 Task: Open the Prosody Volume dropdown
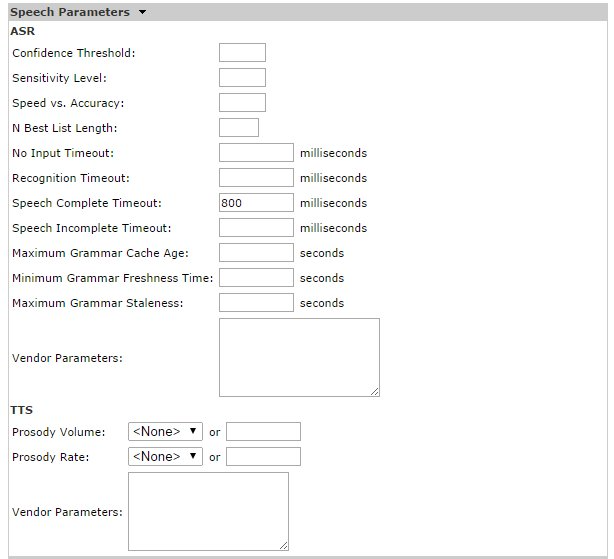pyautogui.click(x=165, y=432)
